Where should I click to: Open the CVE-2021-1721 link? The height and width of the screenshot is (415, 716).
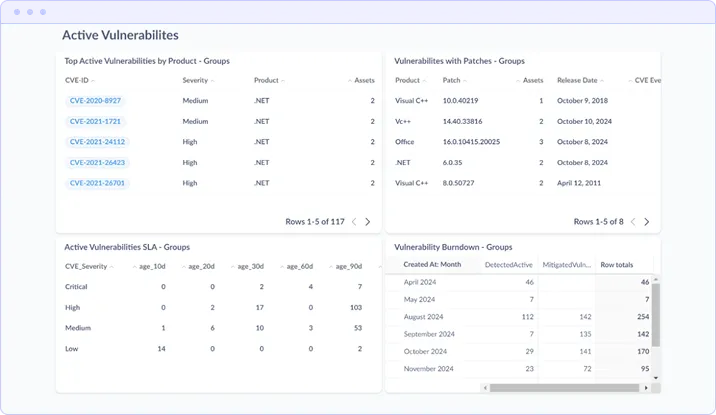click(95, 121)
